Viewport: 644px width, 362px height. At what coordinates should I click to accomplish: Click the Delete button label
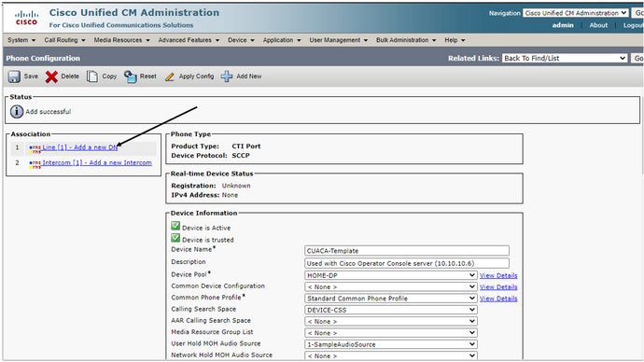tap(70, 77)
